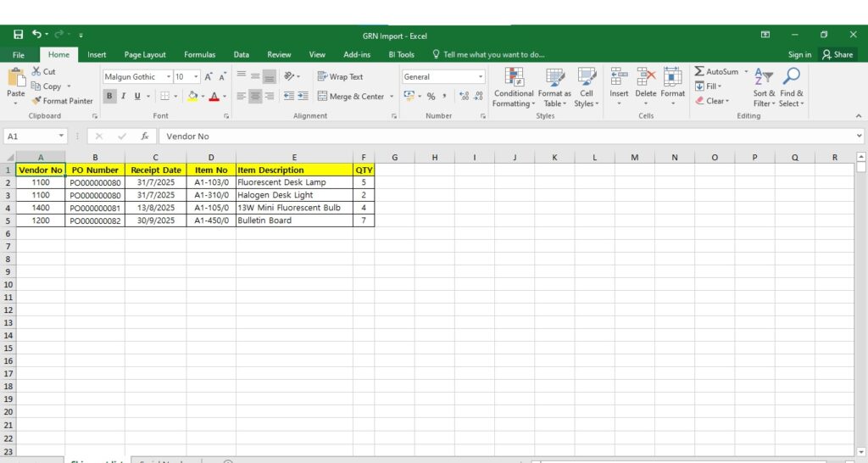
Task: Expand the Malgun Gothic font dropdown
Action: click(x=169, y=76)
